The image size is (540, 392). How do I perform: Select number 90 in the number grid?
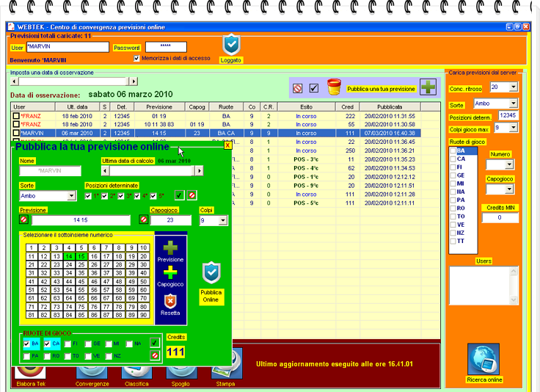point(144,314)
